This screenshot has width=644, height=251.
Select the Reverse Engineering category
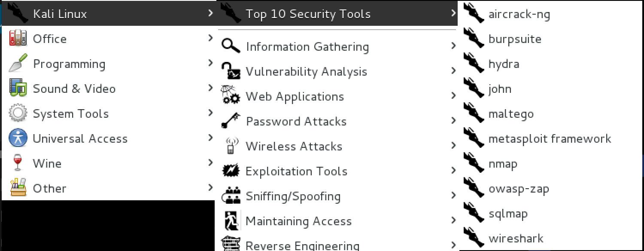pyautogui.click(x=302, y=245)
